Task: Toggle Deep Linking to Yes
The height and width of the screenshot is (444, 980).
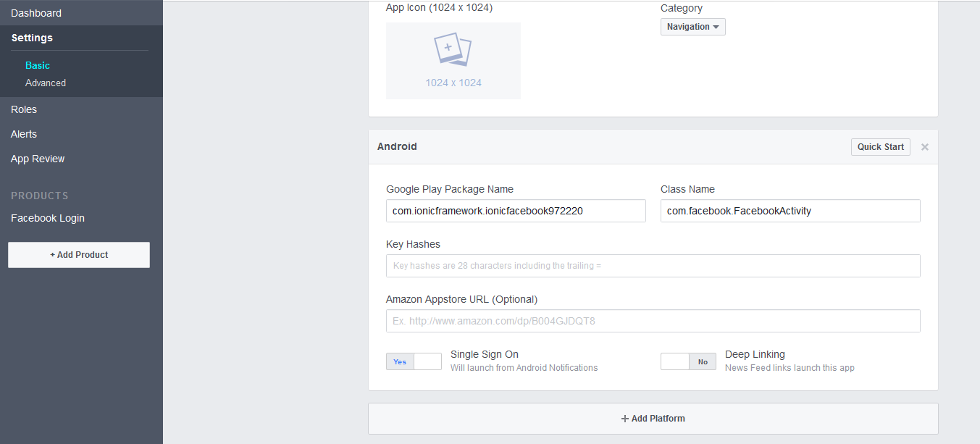Action: pos(675,361)
